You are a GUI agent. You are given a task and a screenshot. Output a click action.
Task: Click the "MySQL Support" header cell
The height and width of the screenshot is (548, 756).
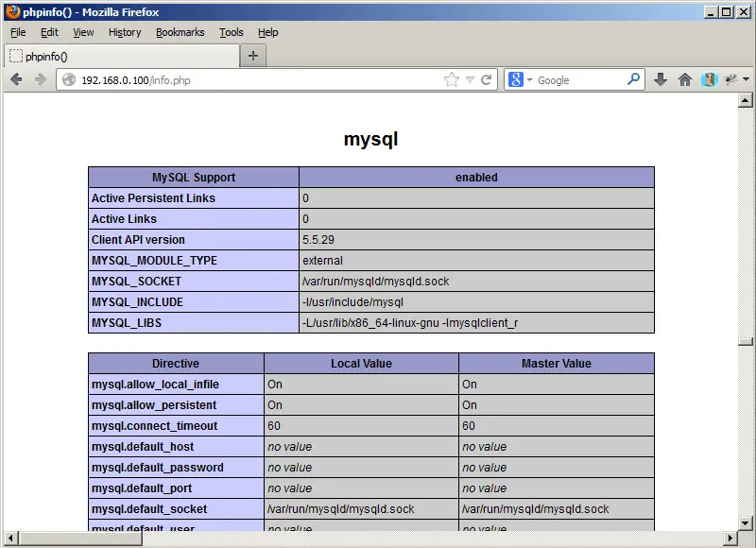tap(194, 178)
